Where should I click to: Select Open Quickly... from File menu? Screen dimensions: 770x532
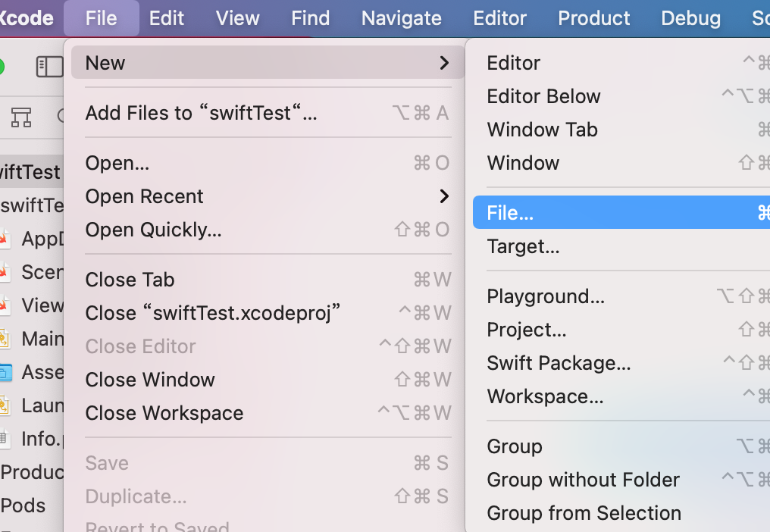[268, 230]
